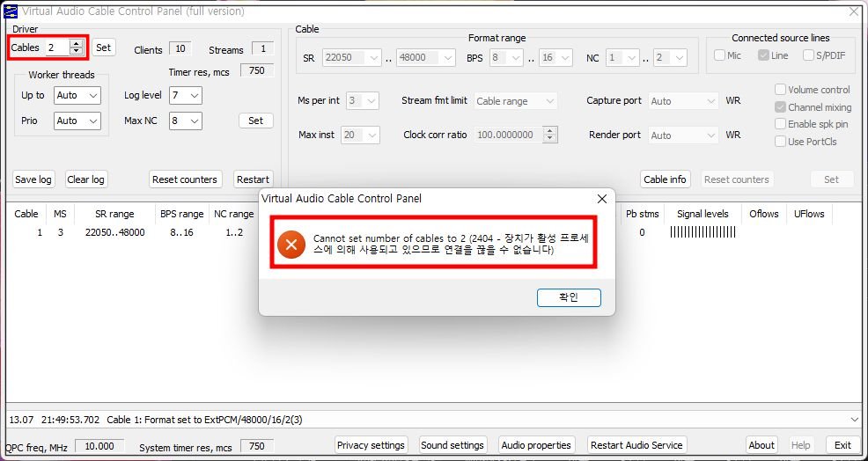
Task: Click the Virtual Audio Cable app icon in the title bar
Action: [x=10, y=11]
